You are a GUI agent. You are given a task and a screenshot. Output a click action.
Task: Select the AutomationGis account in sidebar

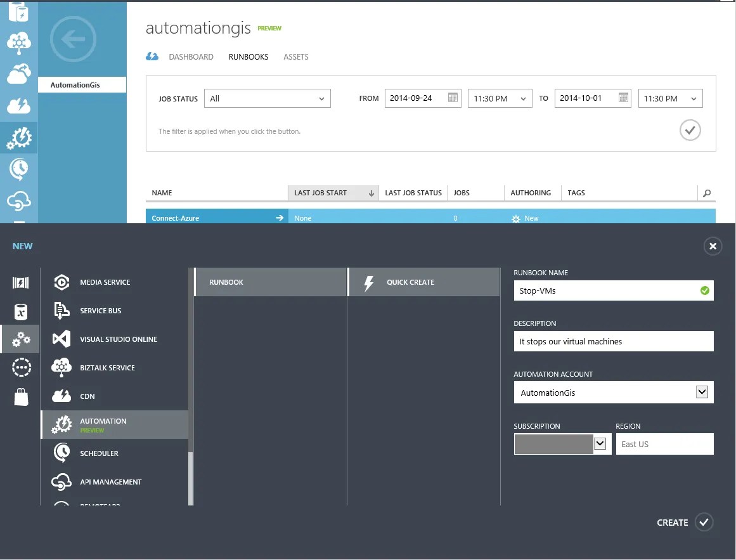[82, 85]
